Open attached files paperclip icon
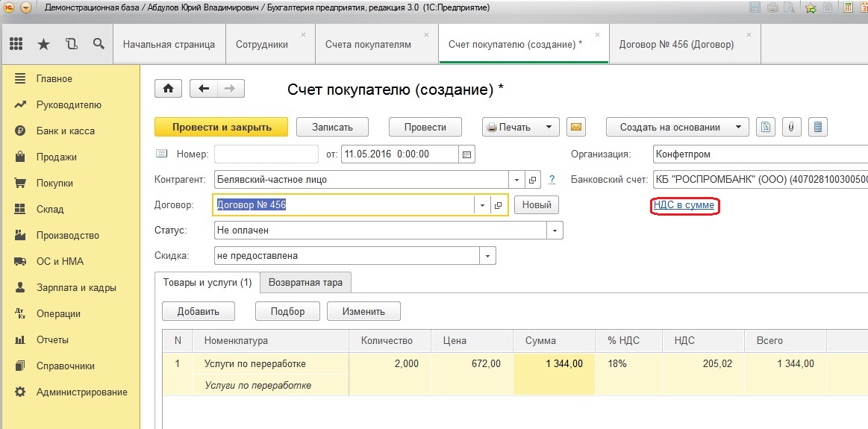 [792, 127]
